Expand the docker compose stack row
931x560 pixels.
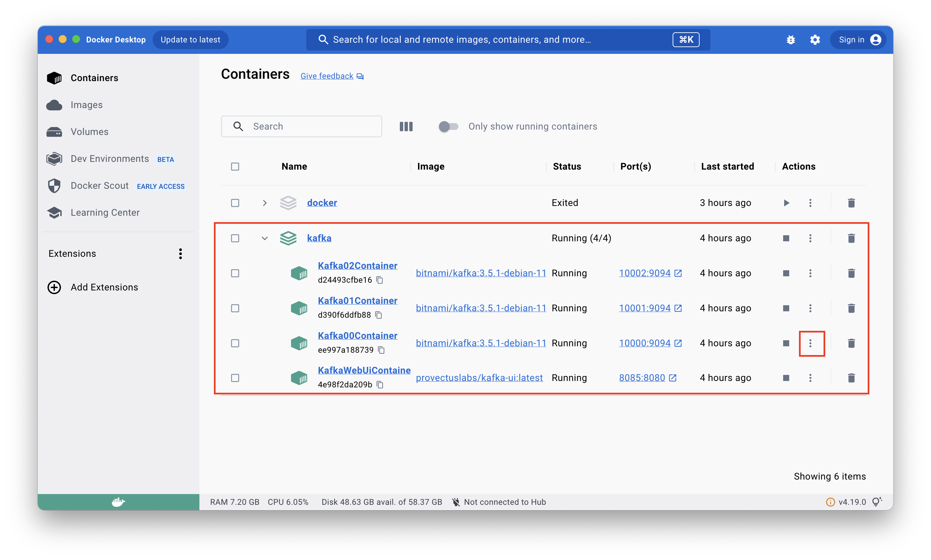click(x=264, y=203)
